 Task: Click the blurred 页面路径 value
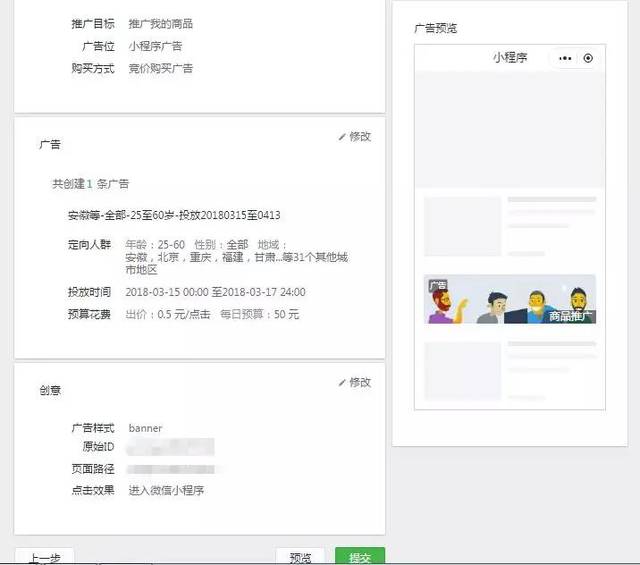pos(170,469)
